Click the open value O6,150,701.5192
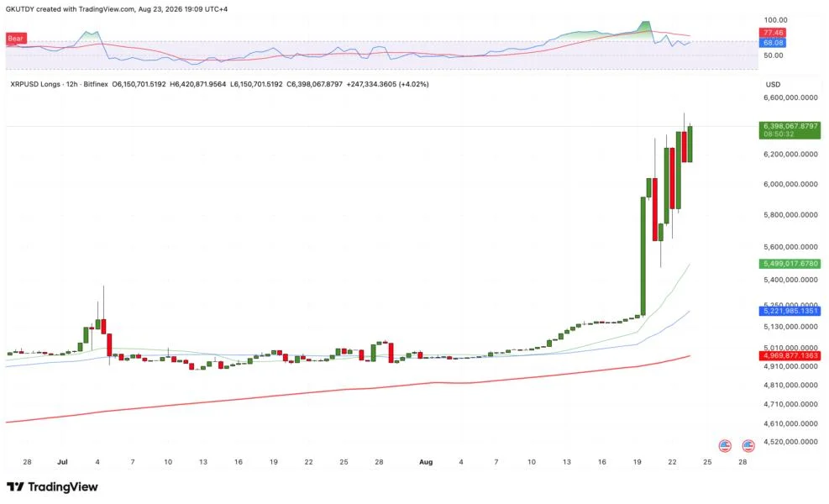829x504 pixels. coord(139,84)
